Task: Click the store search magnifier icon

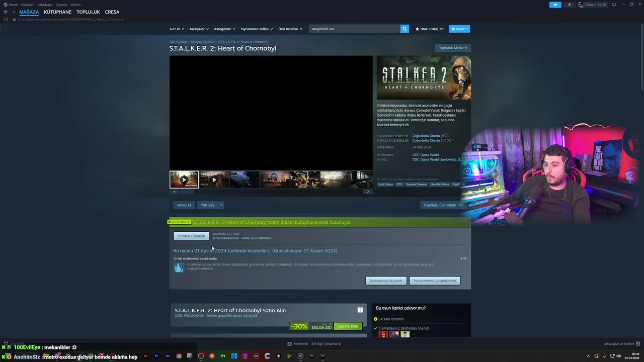Action: tap(405, 29)
